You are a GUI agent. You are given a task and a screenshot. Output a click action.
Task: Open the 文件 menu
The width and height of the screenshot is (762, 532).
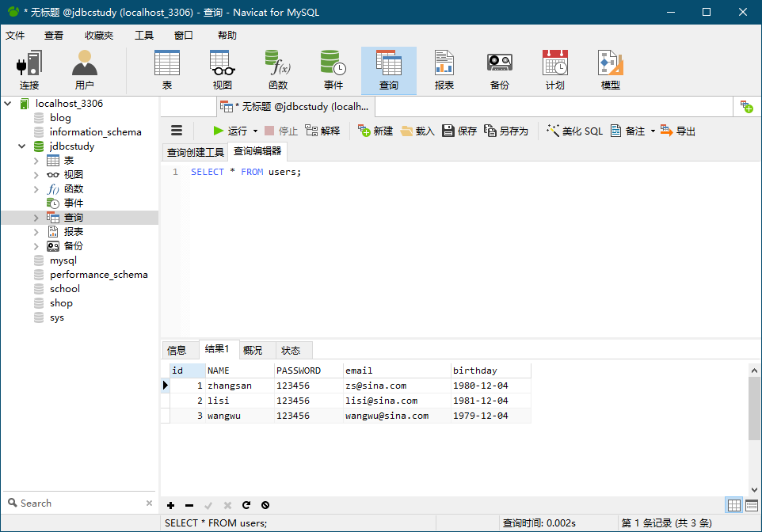coord(15,36)
